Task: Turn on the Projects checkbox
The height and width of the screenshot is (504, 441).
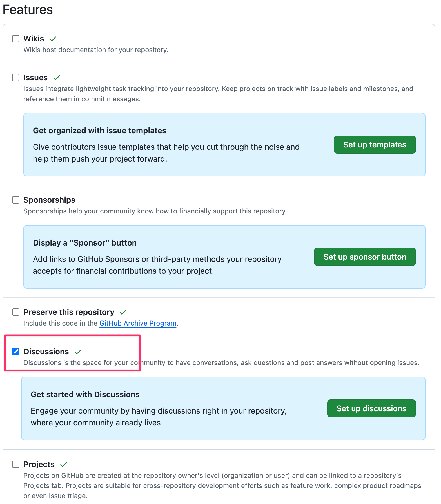Action: click(16, 464)
